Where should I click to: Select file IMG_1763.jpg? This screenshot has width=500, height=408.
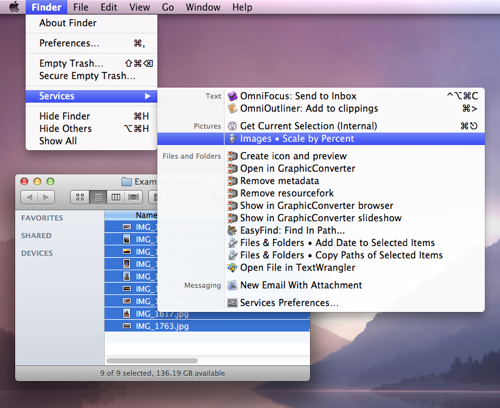coord(207,326)
